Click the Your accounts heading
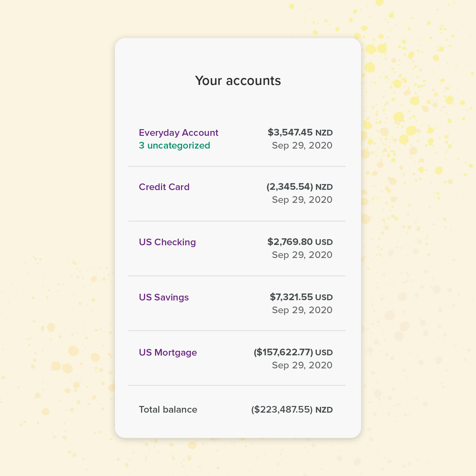The height and width of the screenshot is (476, 476). tap(238, 80)
